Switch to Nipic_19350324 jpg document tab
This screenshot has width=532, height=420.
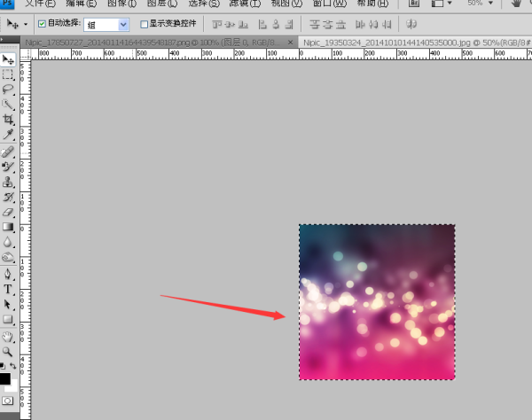pos(417,43)
